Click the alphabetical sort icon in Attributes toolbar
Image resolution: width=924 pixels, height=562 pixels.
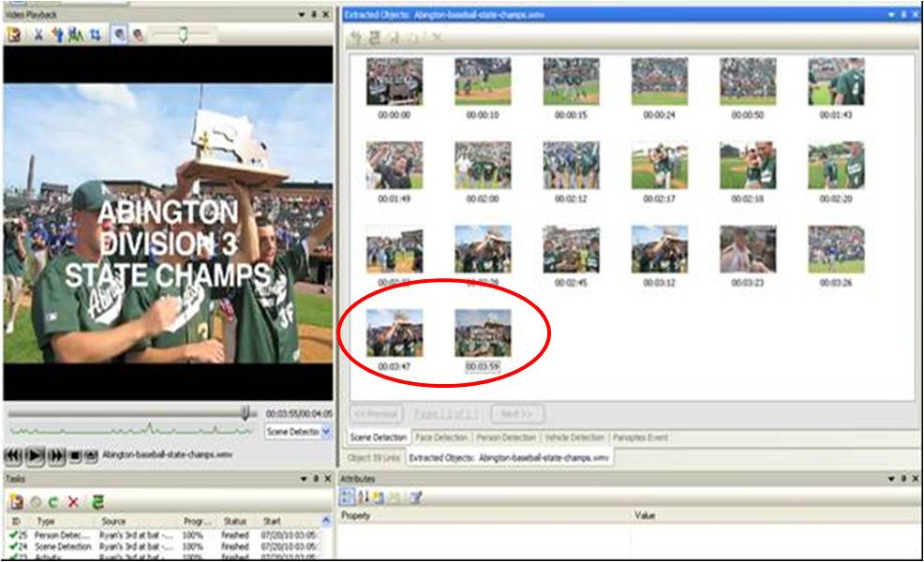(x=362, y=497)
